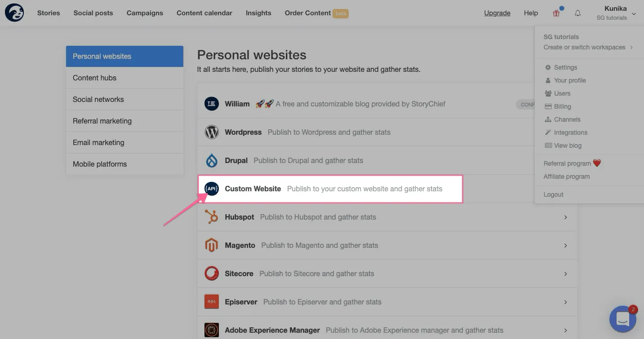Expand the Episerver row chevron
The image size is (644, 339).
[565, 302]
